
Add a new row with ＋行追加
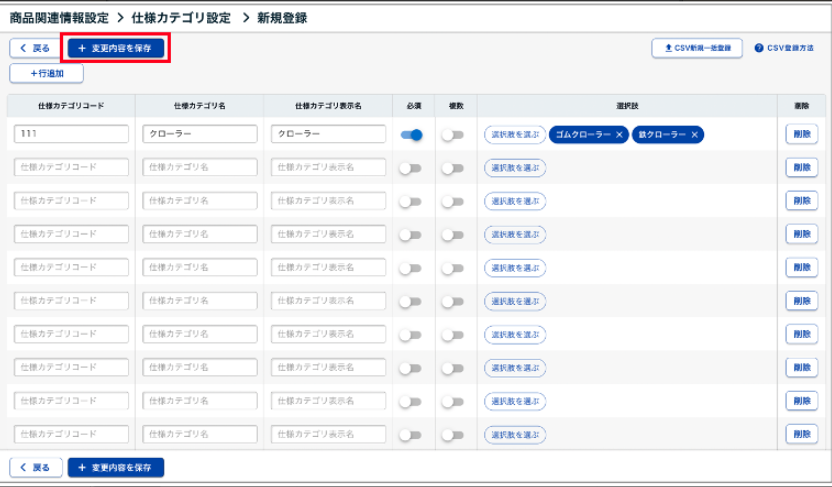click(46, 73)
